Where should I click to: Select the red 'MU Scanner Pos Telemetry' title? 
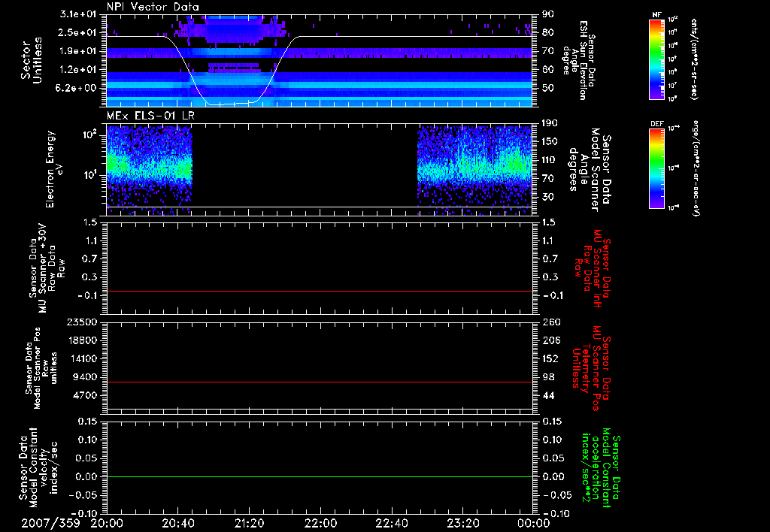point(592,367)
